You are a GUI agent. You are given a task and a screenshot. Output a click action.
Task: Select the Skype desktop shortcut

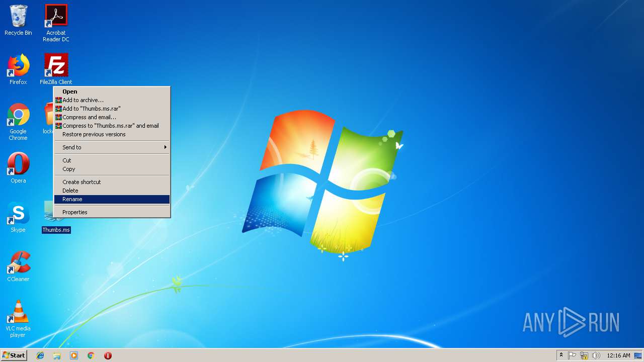[x=18, y=217]
